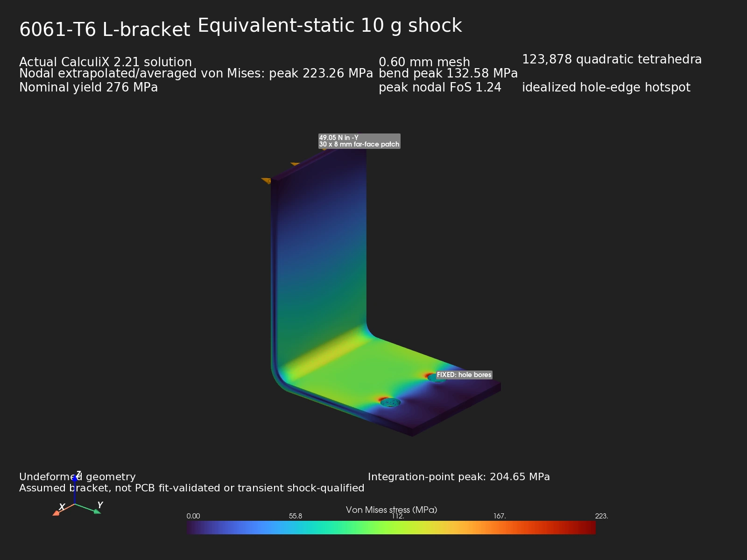Click '123,878 quadratic tetrahedra' text
This screenshot has width=747, height=560.
(612, 59)
